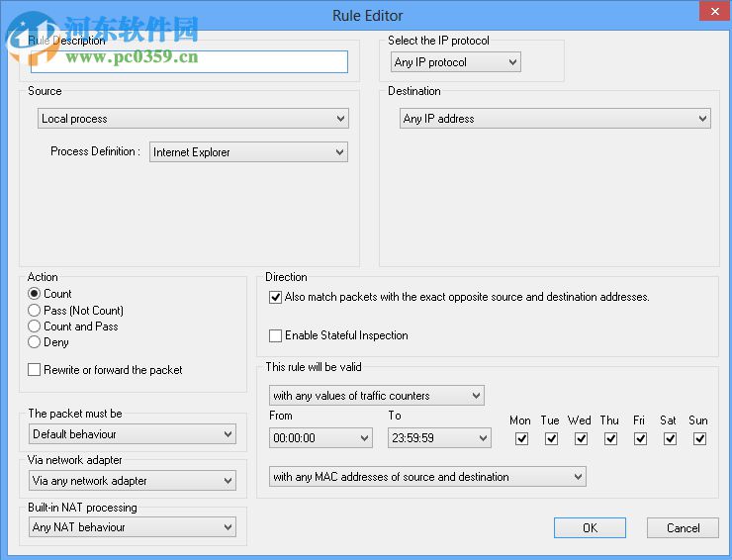Open the Default behaviour packet dropdown
Image resolution: width=732 pixels, height=560 pixels.
point(133,434)
